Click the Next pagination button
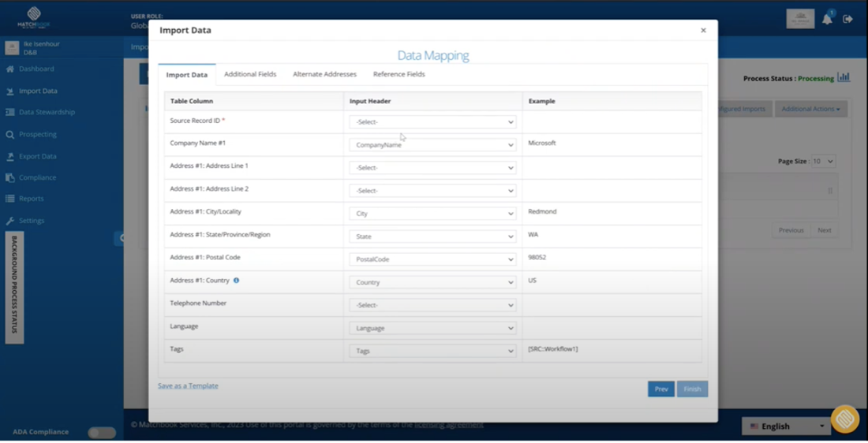 (825, 231)
